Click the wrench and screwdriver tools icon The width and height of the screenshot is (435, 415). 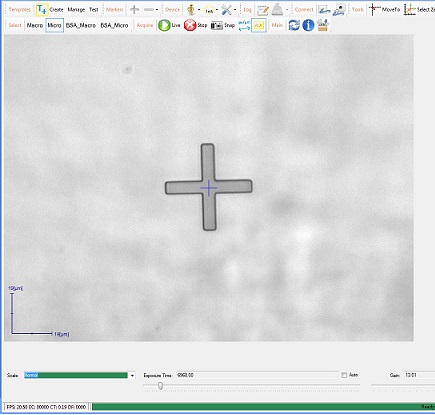coord(227,10)
